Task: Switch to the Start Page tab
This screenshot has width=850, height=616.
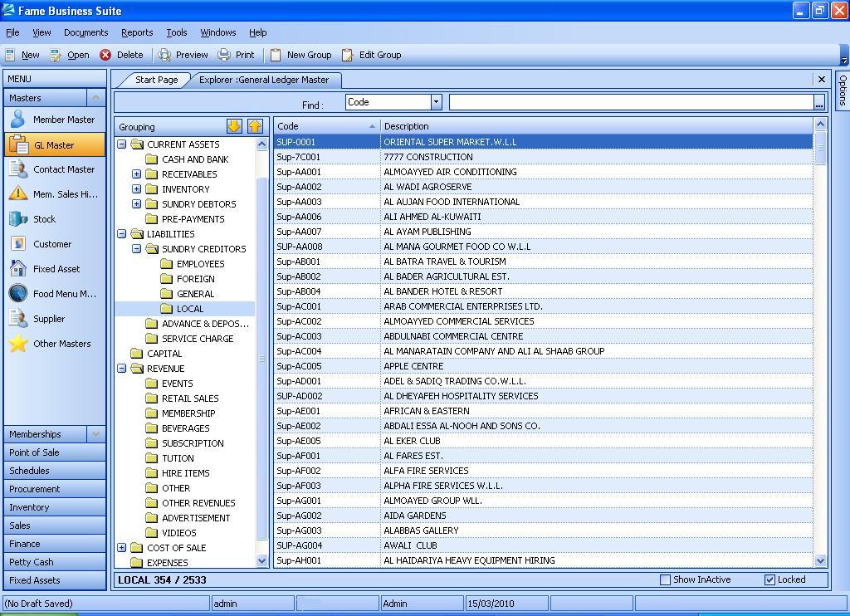Action: [x=156, y=80]
